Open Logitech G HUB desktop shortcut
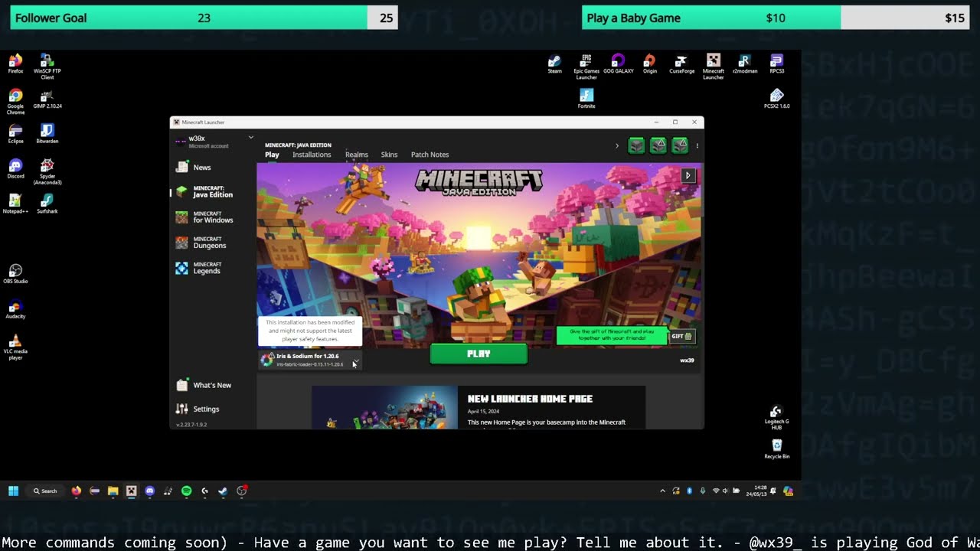Viewport: 980px width, 551px height. [x=776, y=418]
